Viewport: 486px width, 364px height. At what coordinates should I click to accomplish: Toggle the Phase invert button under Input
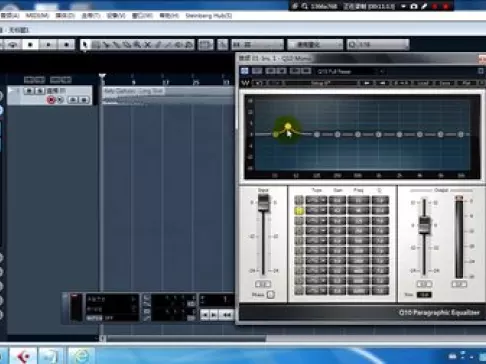pos(271,294)
